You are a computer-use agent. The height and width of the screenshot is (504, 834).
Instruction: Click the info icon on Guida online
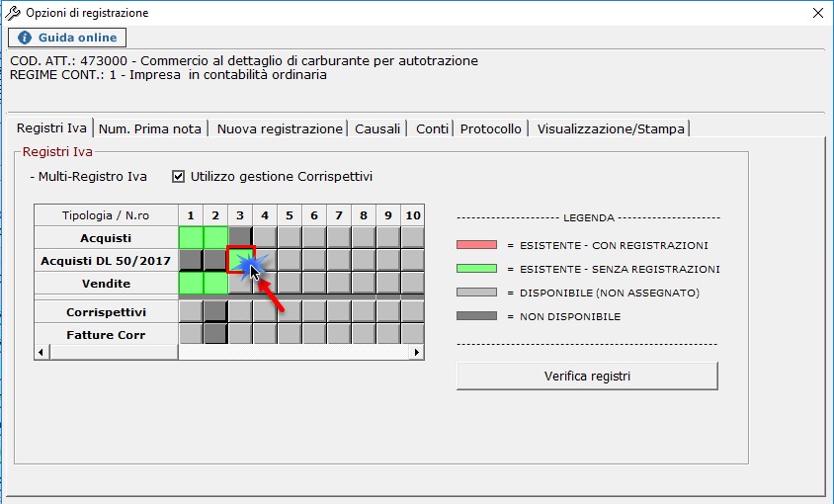[25, 38]
